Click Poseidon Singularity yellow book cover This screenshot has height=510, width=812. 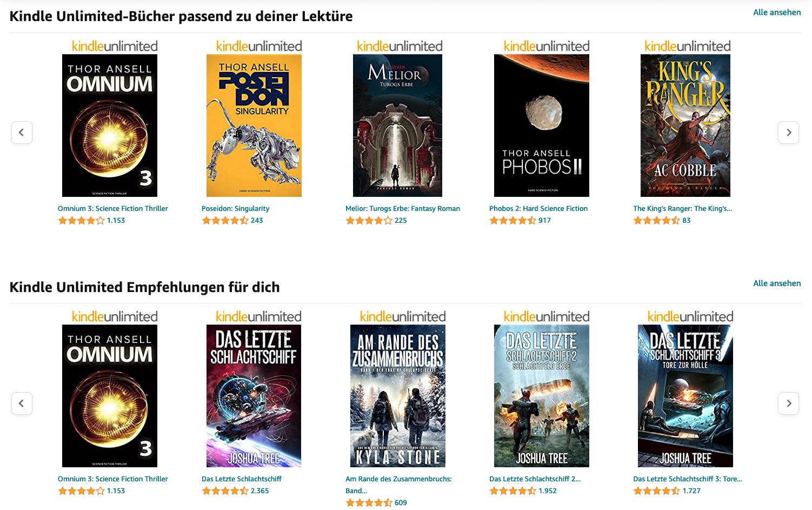coord(254,125)
